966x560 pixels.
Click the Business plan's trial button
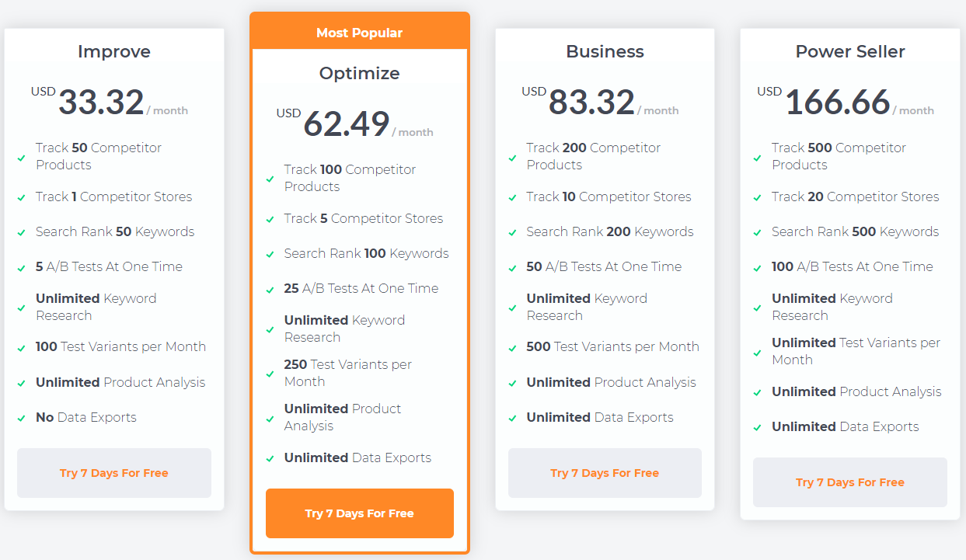(604, 473)
